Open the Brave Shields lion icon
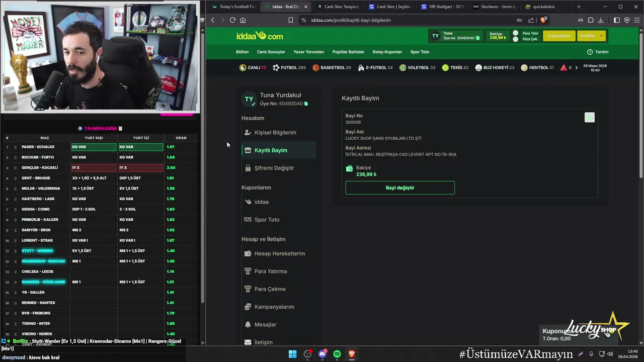The height and width of the screenshot is (362, 644). click(x=543, y=20)
